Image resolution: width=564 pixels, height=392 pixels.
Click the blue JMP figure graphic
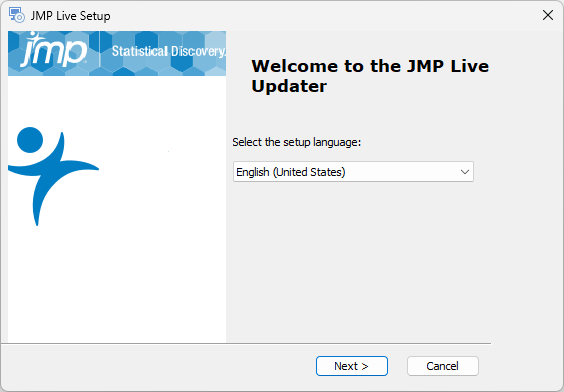point(53,176)
